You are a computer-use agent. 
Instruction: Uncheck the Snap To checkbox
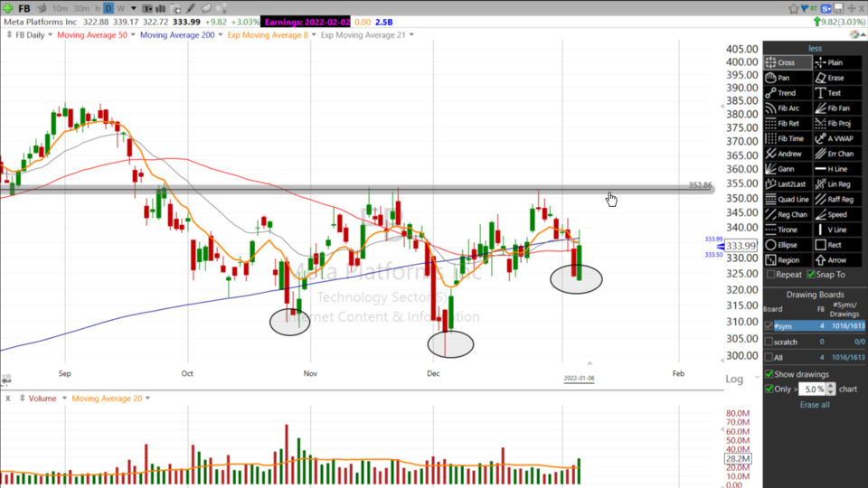pyautogui.click(x=811, y=275)
